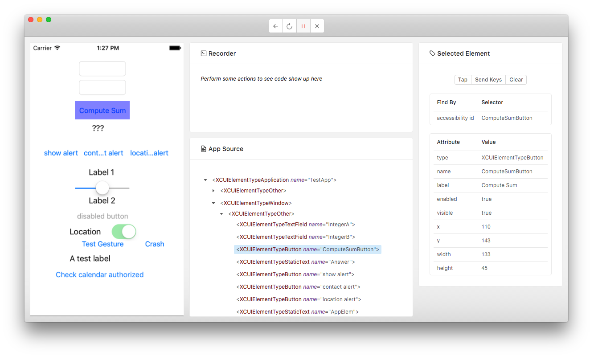Click the ComputeSumButton selector value
The image size is (594, 364).
(x=507, y=118)
